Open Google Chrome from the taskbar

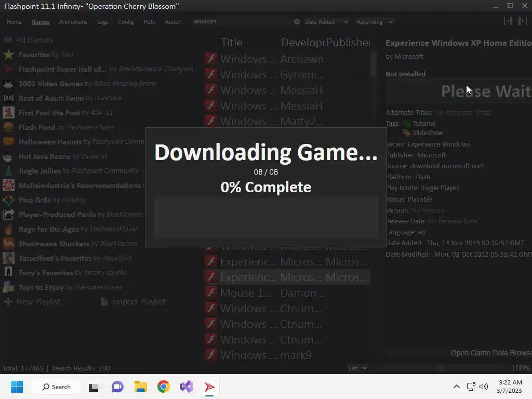click(x=164, y=387)
